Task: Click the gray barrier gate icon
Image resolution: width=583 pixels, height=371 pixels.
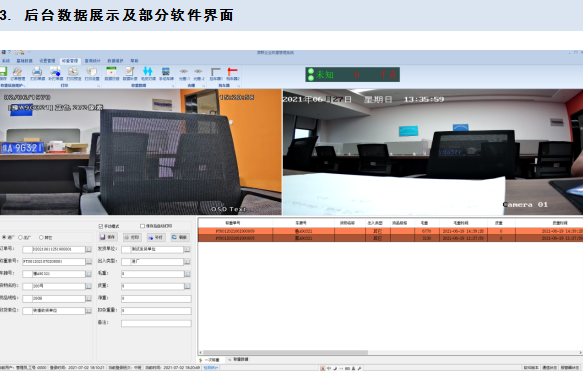Action: 216,72
